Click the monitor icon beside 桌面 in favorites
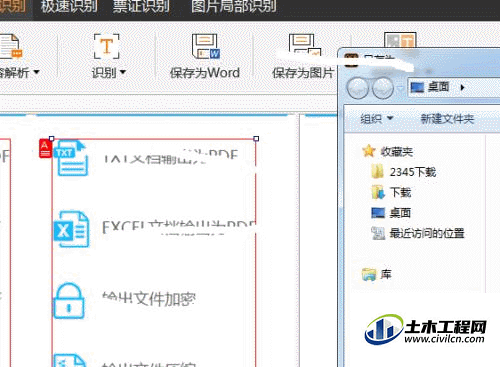The image size is (500, 367). (x=378, y=212)
